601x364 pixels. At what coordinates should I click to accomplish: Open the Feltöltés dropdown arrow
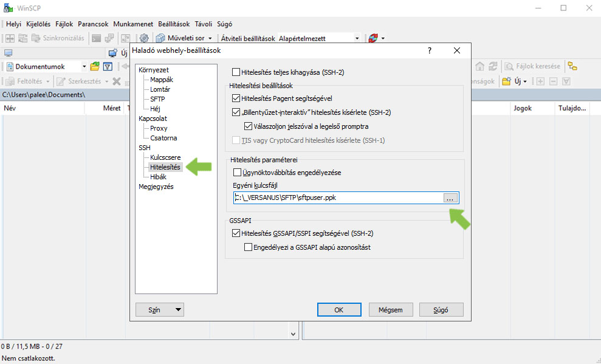pos(48,81)
